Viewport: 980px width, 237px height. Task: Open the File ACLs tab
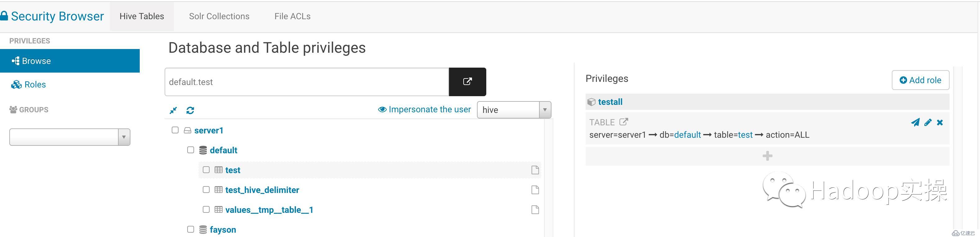[292, 16]
